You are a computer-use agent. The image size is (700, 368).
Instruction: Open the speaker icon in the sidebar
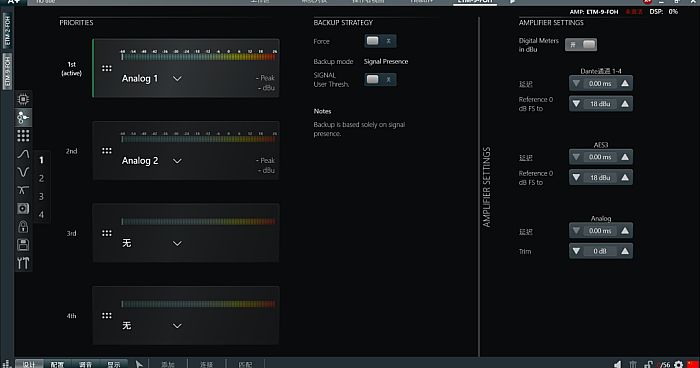[x=23, y=209]
